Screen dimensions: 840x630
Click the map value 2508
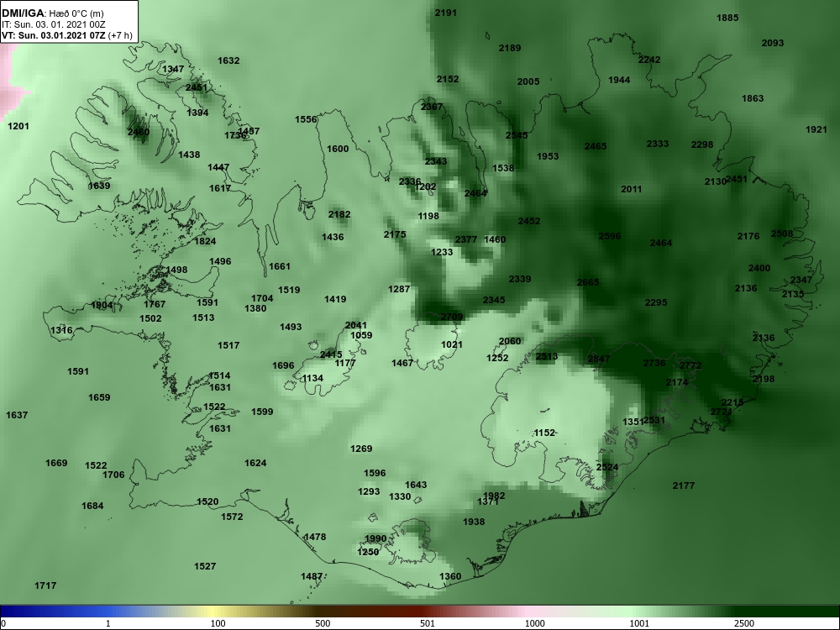pos(781,234)
